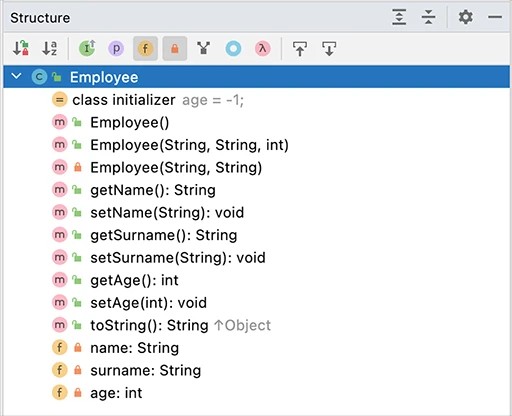Toggle Show Lambdas filter
Viewport: 512px width, 416px height.
pos(263,49)
